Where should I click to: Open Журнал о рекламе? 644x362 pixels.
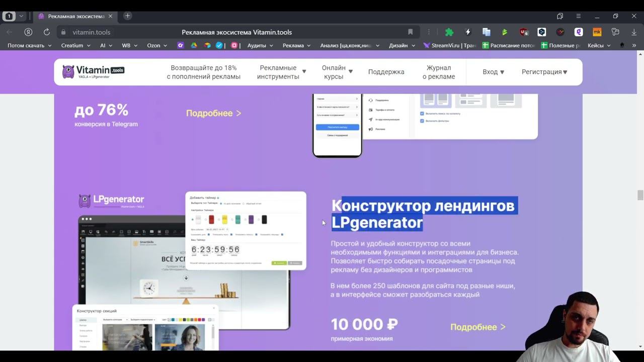point(439,72)
